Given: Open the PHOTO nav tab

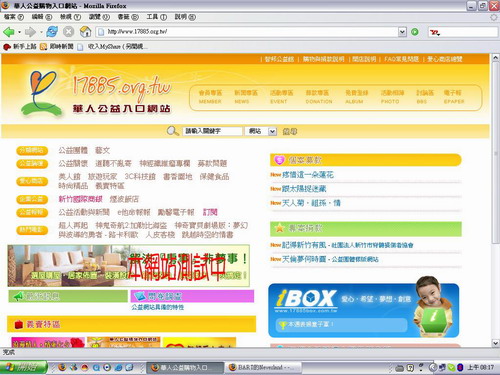Looking at the screenshot, I should point(392,97).
